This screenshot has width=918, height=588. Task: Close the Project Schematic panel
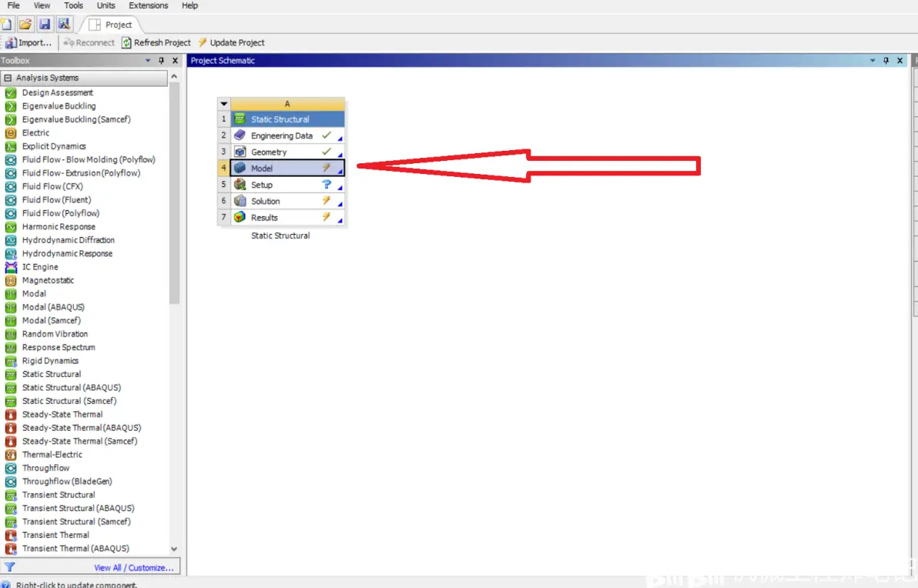pos(900,60)
